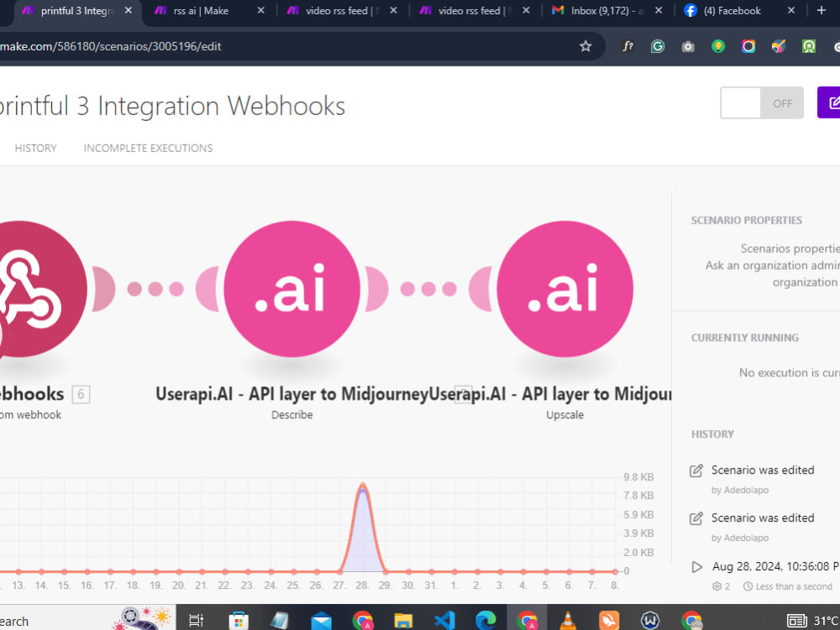Open the Grammarly extension icon
The width and height of the screenshot is (840, 630).
[658, 46]
